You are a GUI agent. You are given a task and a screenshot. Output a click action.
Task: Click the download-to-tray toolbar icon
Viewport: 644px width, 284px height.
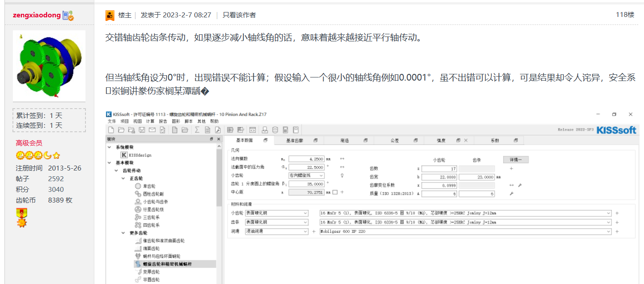point(265,130)
